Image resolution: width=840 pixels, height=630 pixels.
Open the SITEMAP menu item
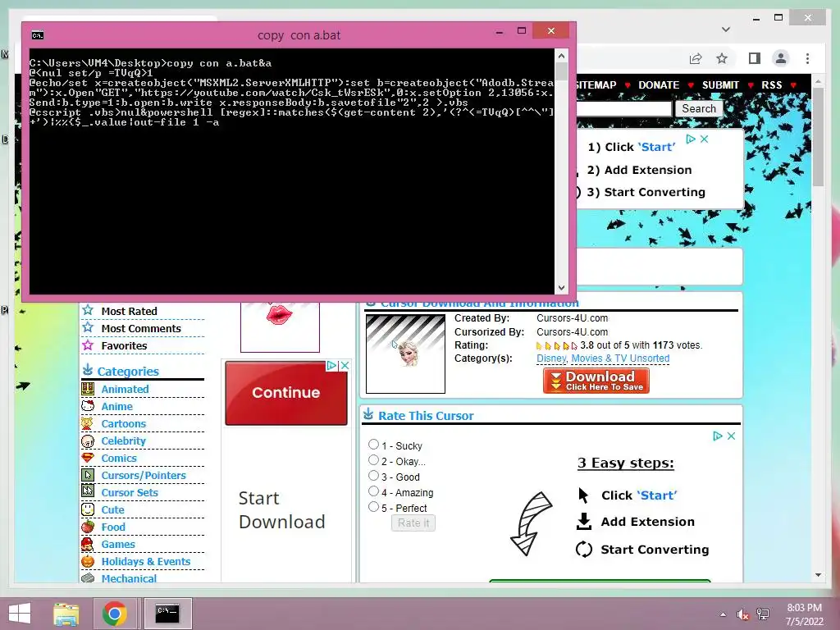click(596, 85)
